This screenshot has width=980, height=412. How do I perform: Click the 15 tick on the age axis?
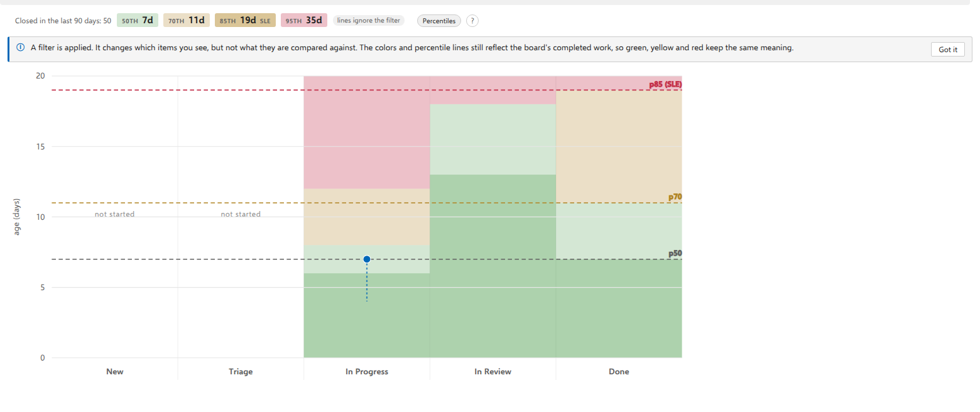pyautogui.click(x=41, y=147)
